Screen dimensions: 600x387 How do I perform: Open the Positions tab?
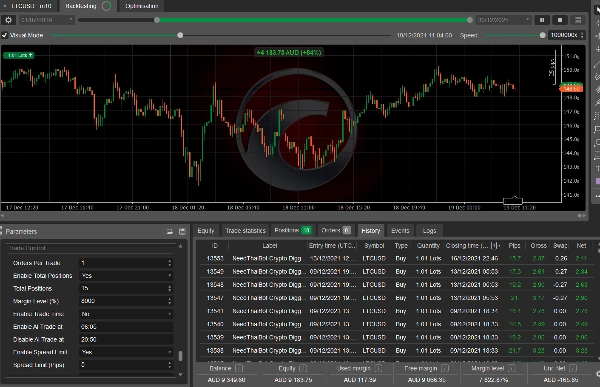point(293,230)
